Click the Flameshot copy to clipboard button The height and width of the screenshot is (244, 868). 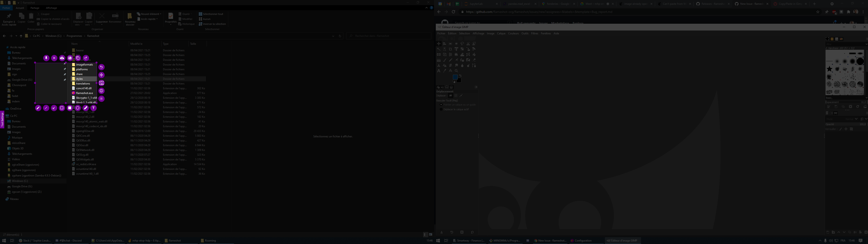click(78, 58)
